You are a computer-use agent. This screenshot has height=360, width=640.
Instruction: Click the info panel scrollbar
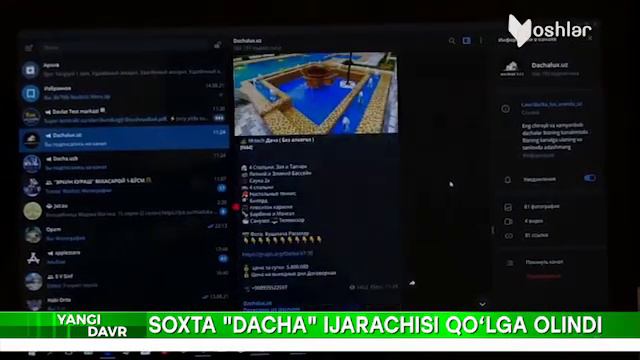pos(493,231)
